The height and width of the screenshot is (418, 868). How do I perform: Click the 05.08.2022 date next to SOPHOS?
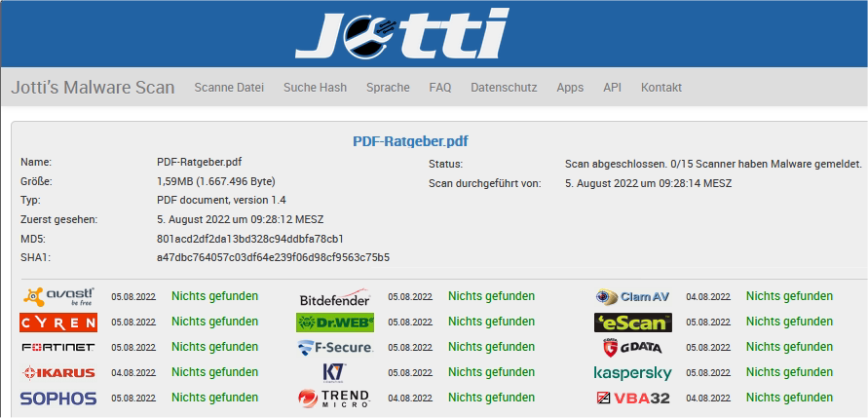pos(133,399)
